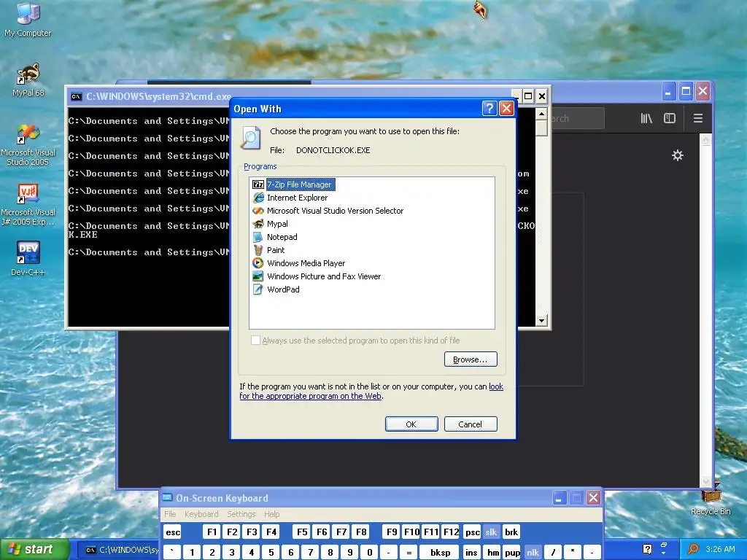The height and width of the screenshot is (560, 747).
Task: Select the Dev-C++ desktop shortcut
Action: click(x=28, y=259)
